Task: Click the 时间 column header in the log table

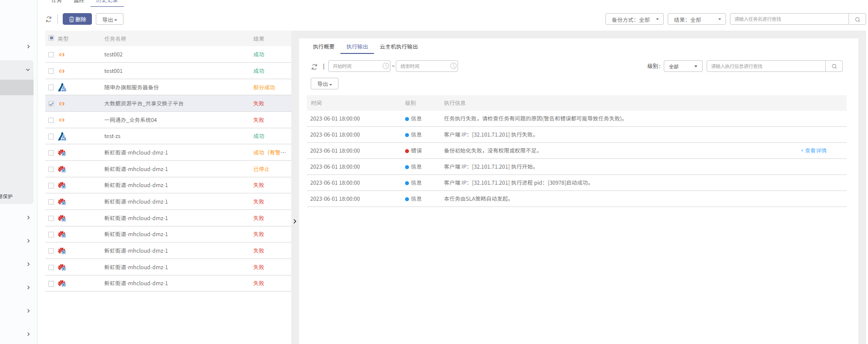Action: tap(316, 103)
